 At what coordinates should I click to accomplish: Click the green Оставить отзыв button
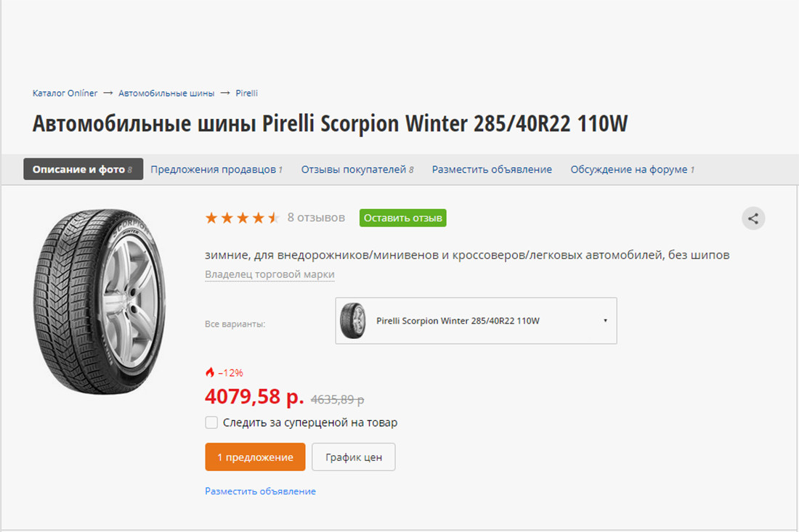pyautogui.click(x=402, y=218)
